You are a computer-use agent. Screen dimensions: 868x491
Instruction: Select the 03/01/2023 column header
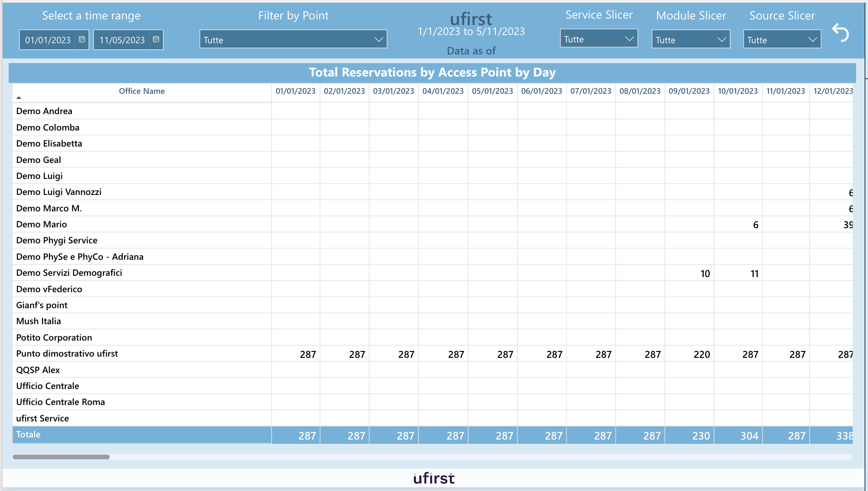[393, 91]
